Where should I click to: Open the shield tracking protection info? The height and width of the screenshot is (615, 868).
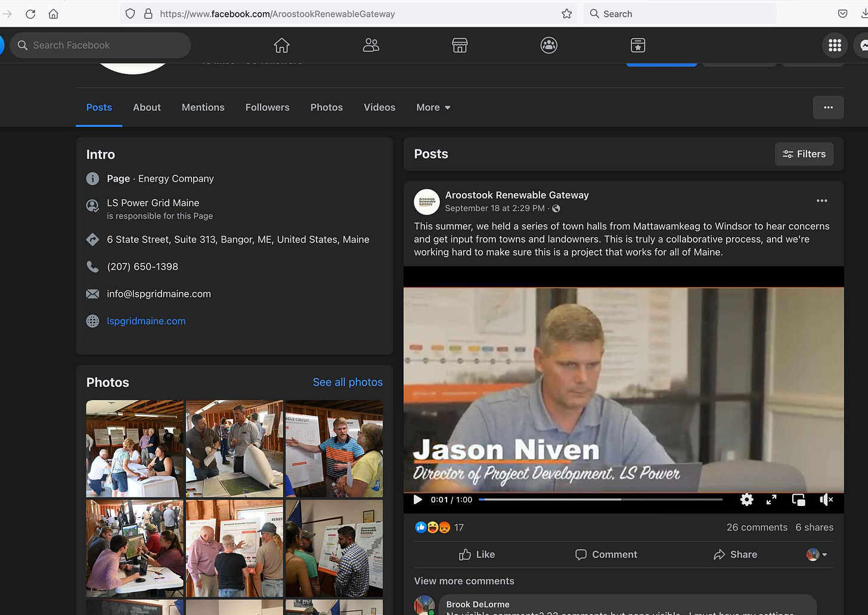131,14
